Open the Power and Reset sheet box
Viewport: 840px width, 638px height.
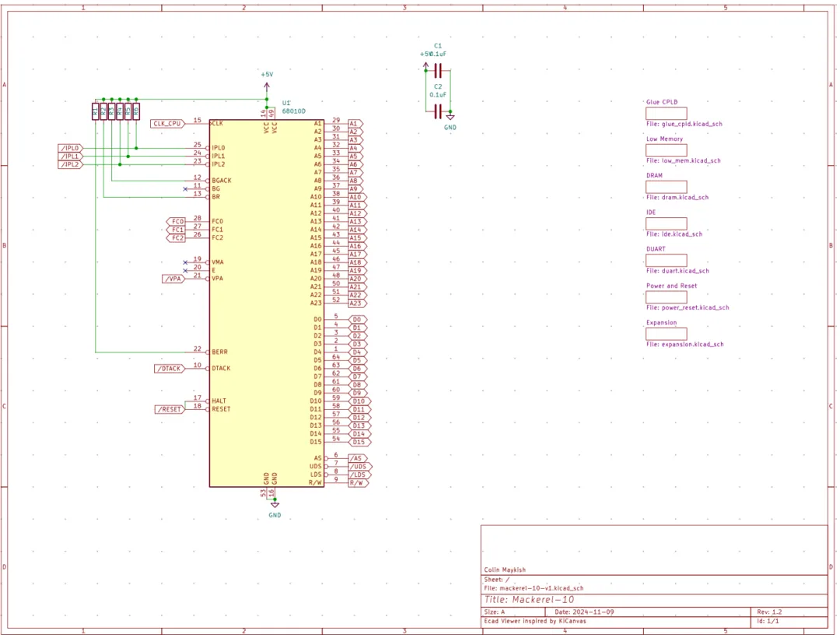click(666, 297)
